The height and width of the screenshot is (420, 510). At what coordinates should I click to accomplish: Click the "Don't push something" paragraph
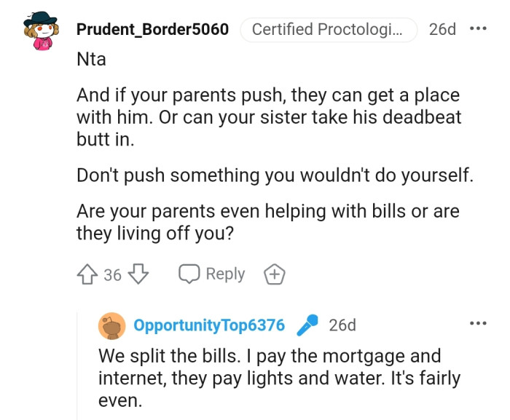coord(275,175)
